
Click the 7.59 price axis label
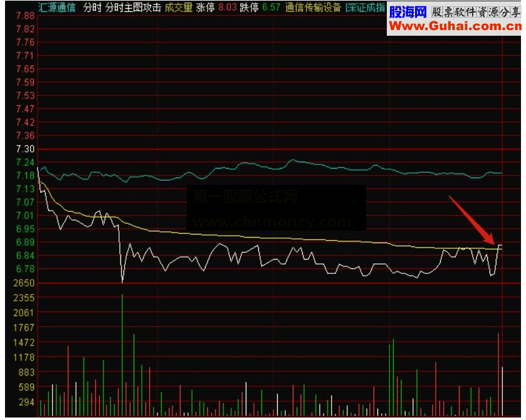click(x=25, y=82)
